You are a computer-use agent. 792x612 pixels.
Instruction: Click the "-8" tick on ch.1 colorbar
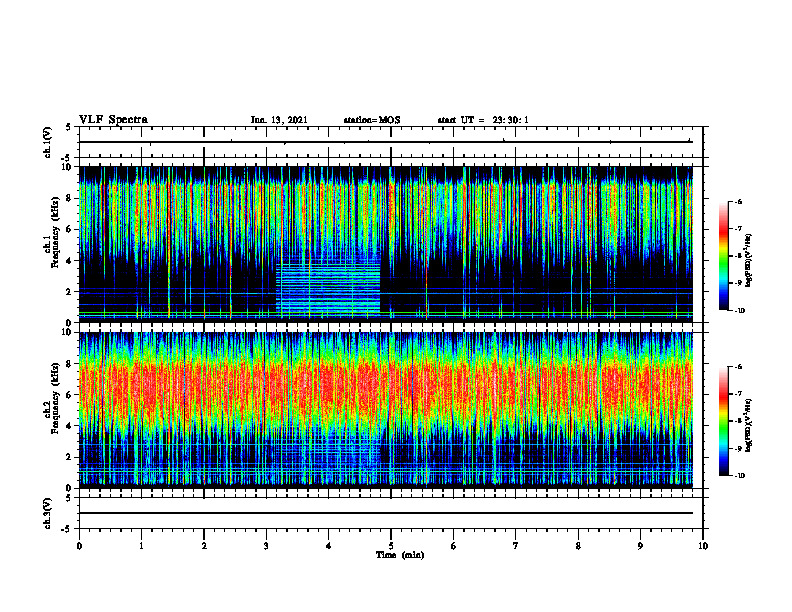[738, 256]
